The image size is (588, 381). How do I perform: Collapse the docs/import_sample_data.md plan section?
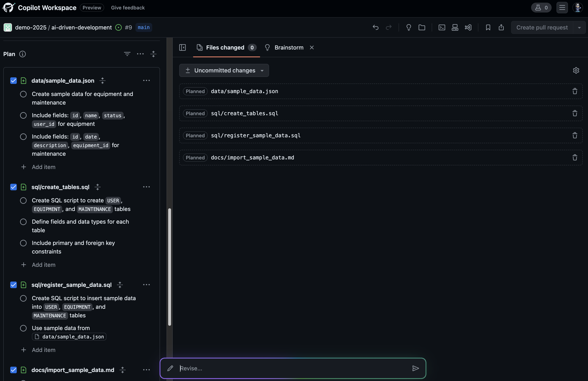[x=123, y=370]
